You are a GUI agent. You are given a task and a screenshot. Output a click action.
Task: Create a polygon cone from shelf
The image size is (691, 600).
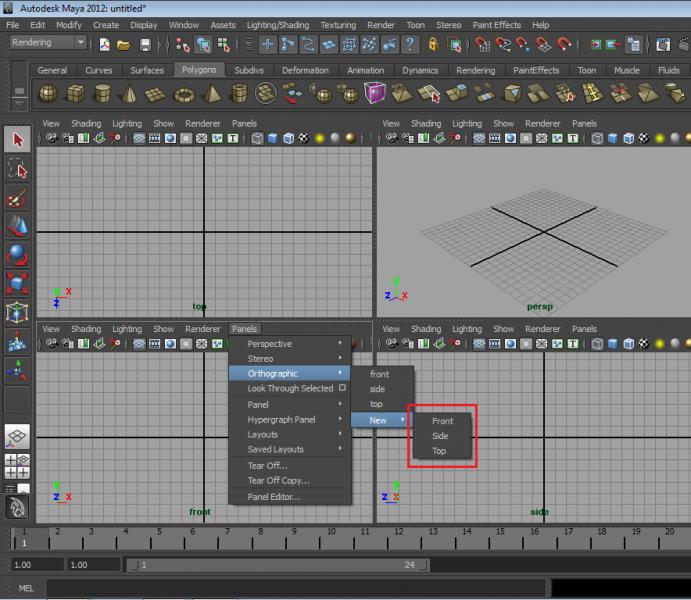coord(129,94)
